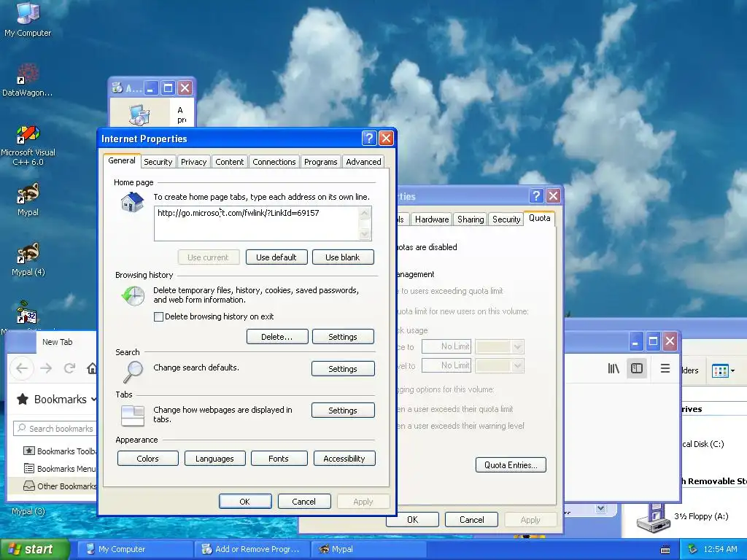Click Cancel in Internet Properties
Image resolution: width=747 pixels, height=560 pixels.
(304, 502)
